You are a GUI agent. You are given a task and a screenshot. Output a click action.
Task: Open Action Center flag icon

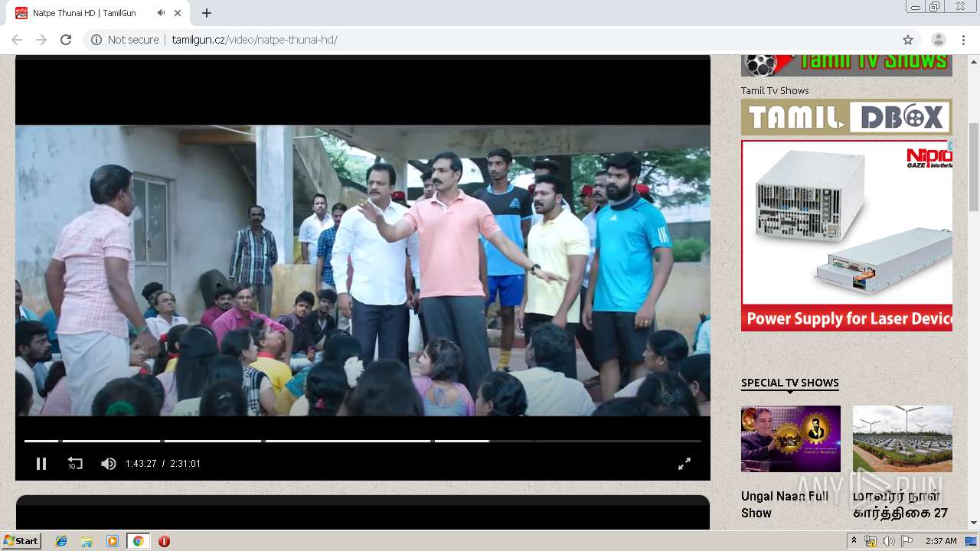pos(906,541)
